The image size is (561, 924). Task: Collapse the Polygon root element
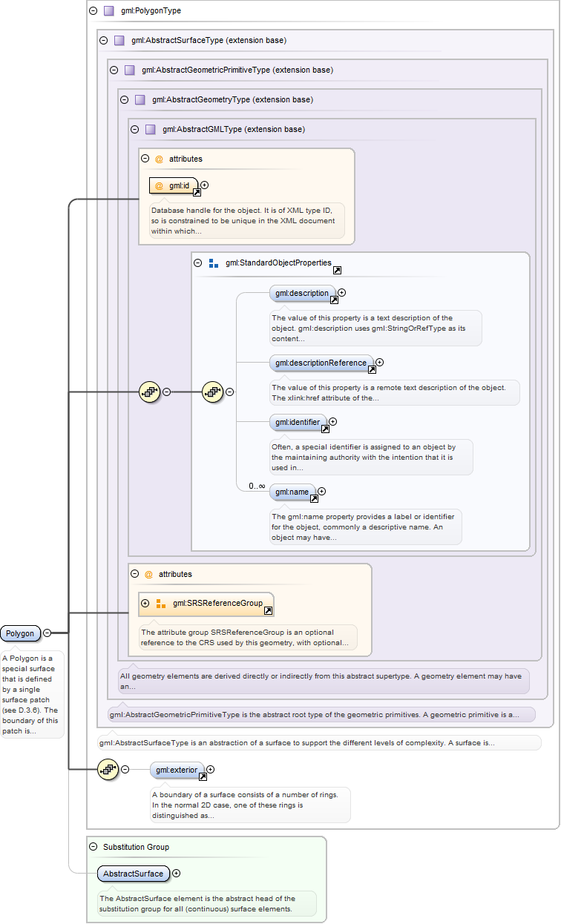click(47, 633)
